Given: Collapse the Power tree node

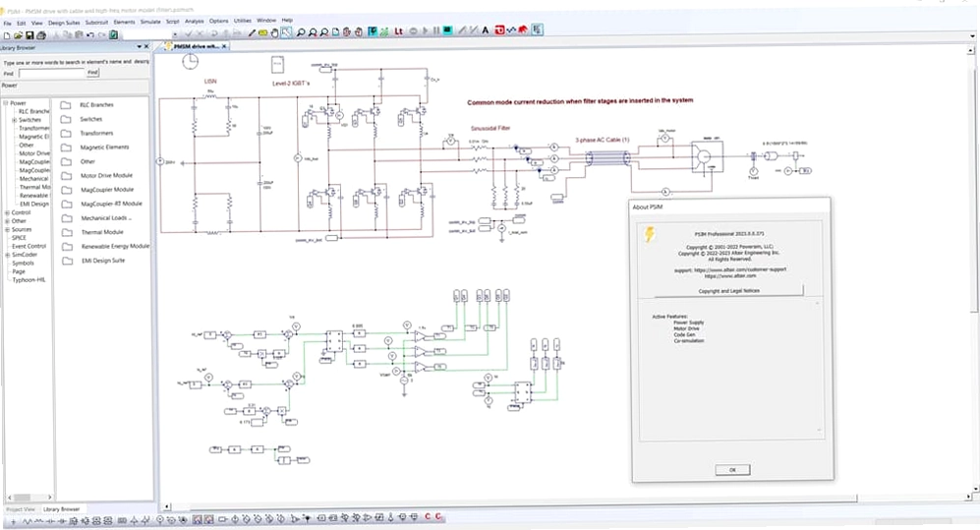Looking at the screenshot, I should click(x=6, y=103).
